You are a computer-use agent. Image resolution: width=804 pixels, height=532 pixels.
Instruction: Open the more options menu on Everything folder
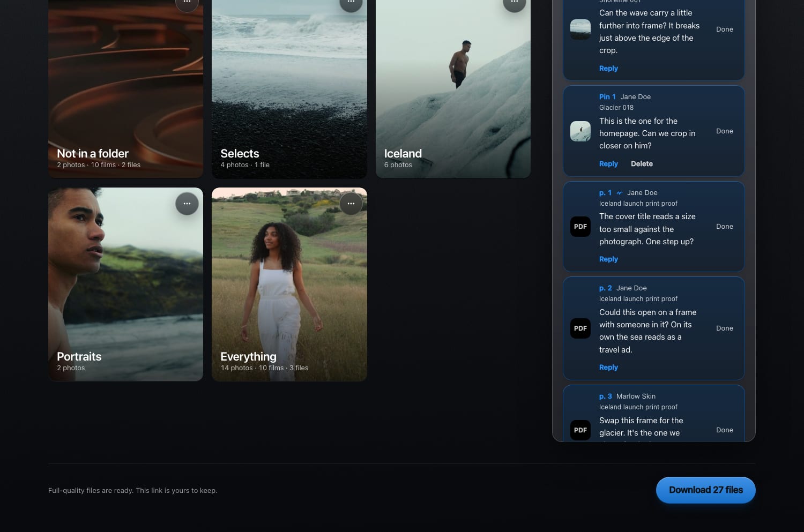(x=351, y=204)
